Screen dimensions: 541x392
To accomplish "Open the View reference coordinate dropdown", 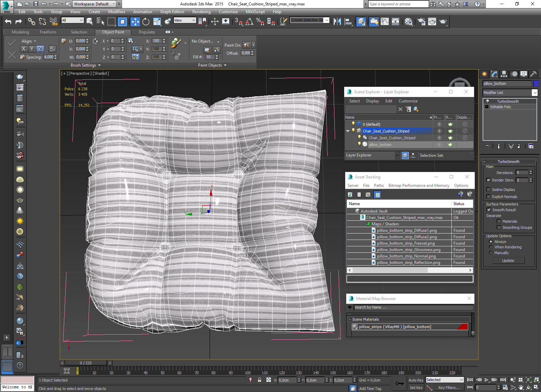I will click(185, 20).
